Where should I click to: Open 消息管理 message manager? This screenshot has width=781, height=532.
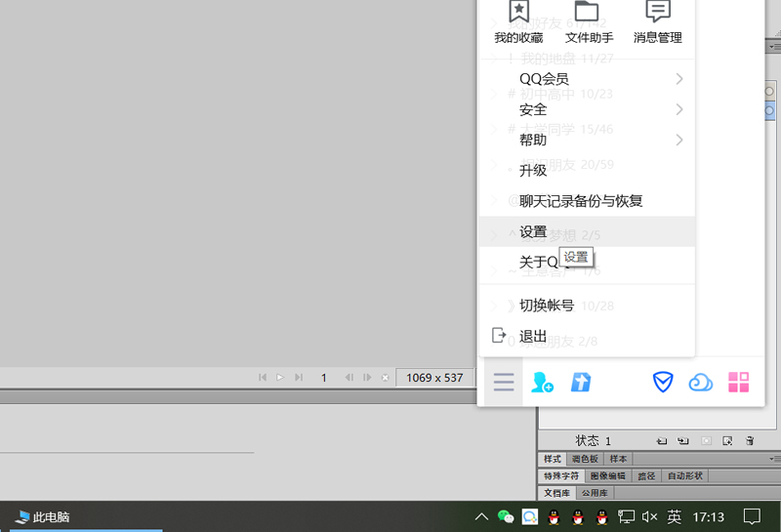657,22
